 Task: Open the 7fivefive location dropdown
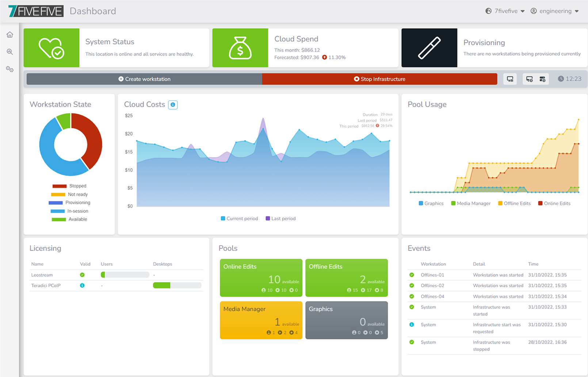[505, 11]
